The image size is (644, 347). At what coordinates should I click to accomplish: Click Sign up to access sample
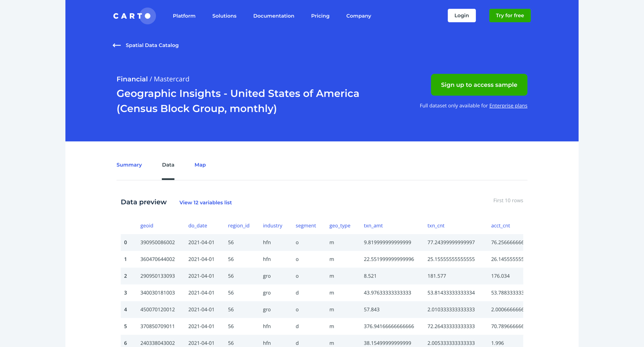tap(479, 85)
